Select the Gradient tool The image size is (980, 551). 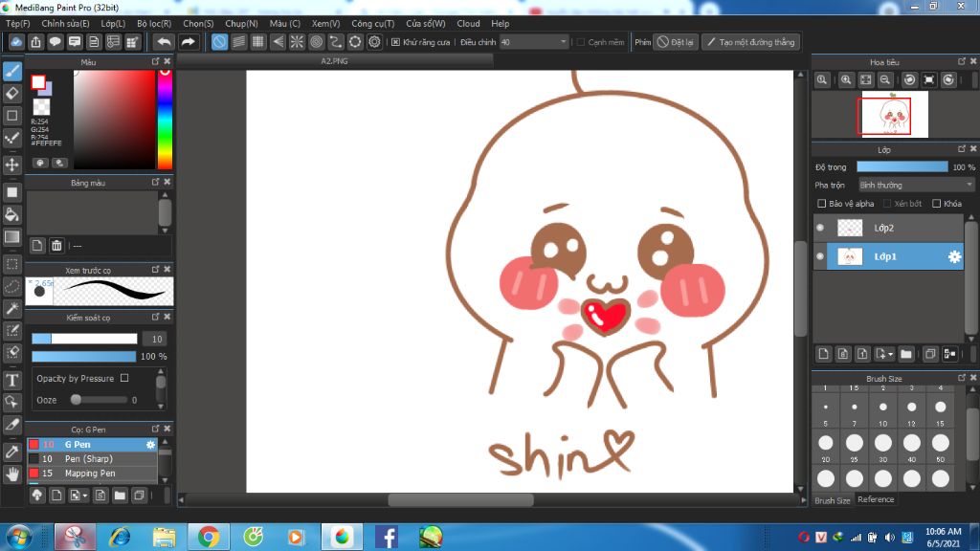12,237
